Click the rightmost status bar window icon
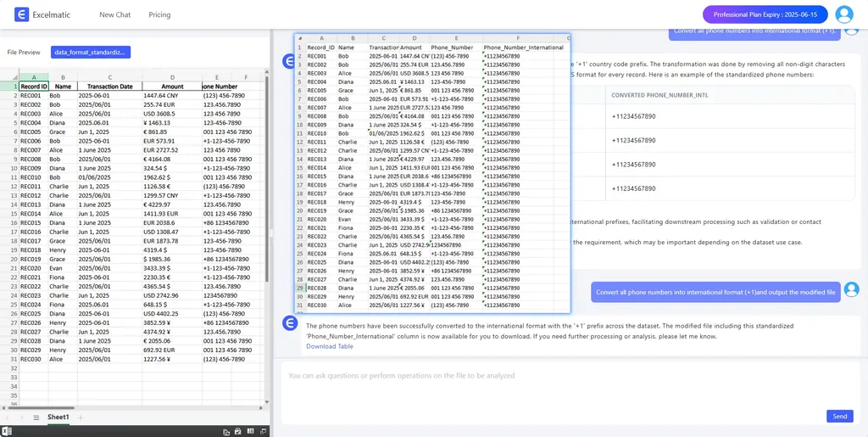 click(262, 431)
